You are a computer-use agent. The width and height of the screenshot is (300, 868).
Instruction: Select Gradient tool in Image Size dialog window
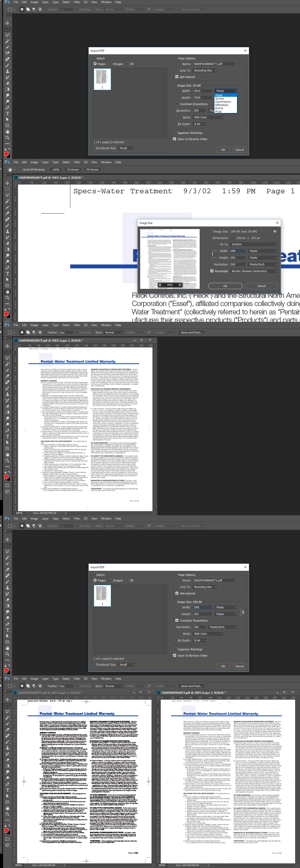(7, 249)
